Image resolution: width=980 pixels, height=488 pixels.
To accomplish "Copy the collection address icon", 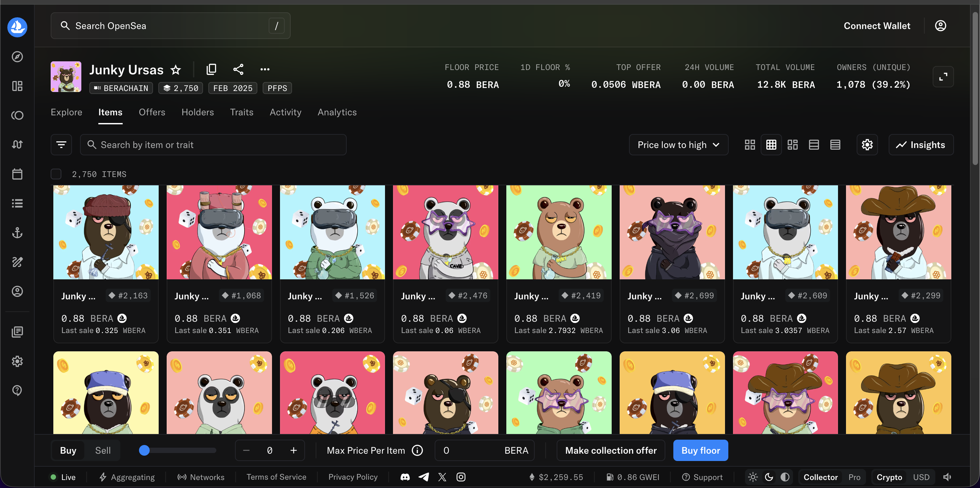I will tap(211, 69).
